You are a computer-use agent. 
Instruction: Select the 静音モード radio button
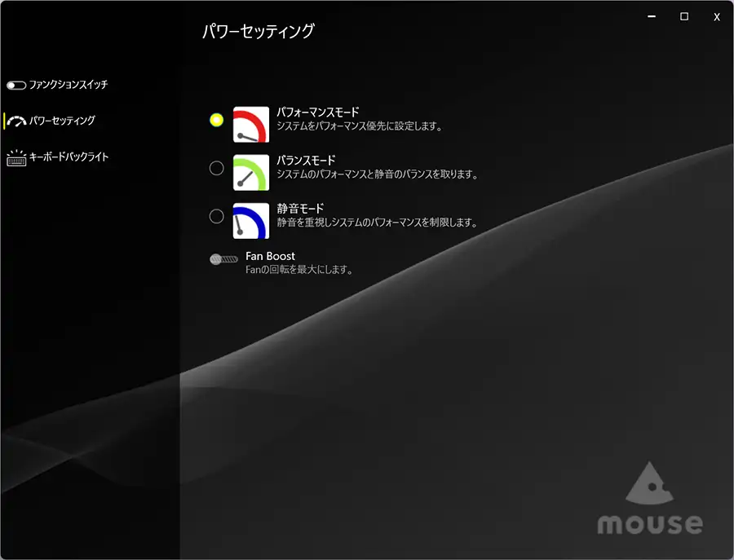pos(216,216)
